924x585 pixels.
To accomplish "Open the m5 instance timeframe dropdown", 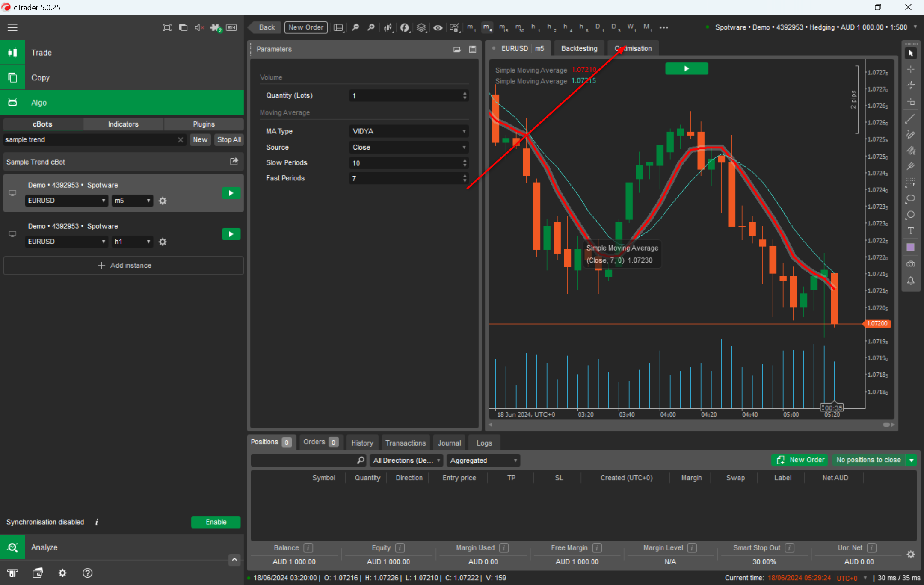I will [x=132, y=201].
